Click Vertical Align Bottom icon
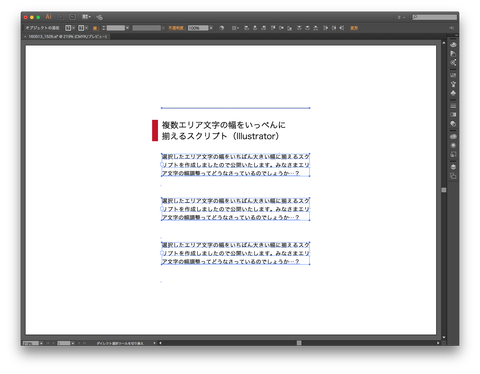This screenshot has height=374, width=480. point(290,28)
